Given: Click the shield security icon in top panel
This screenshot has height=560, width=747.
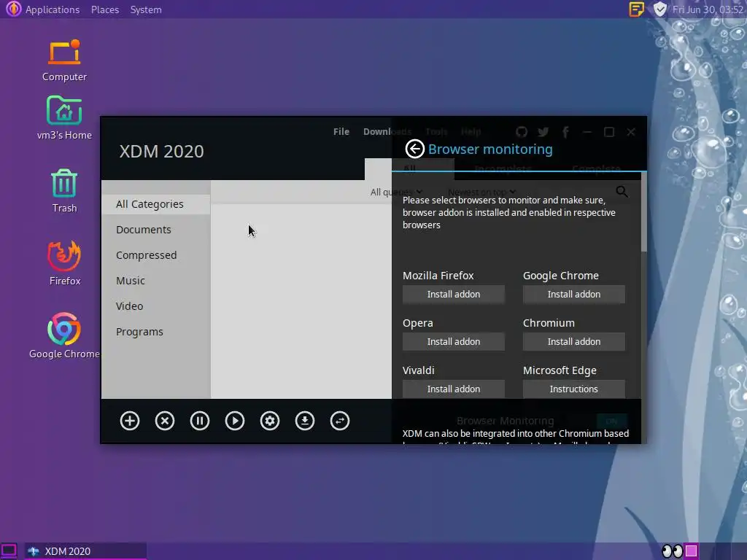Looking at the screenshot, I should pos(659,9).
